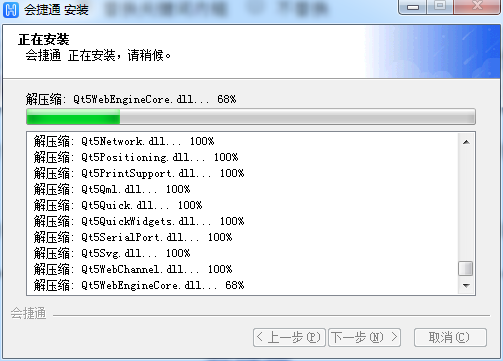This screenshot has width=503, height=361.
Task: Select the Qt5PrintSupport.dll log line
Action: [139, 173]
